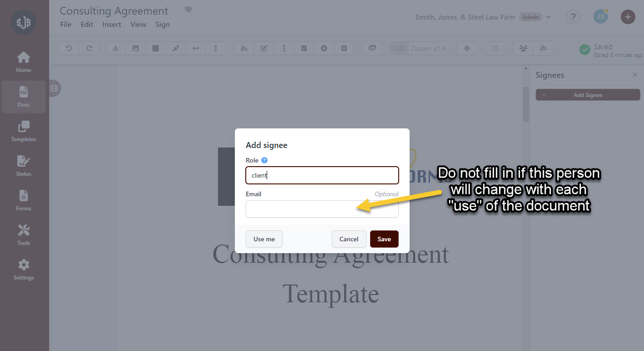Select the pen drawing tool

point(176,48)
